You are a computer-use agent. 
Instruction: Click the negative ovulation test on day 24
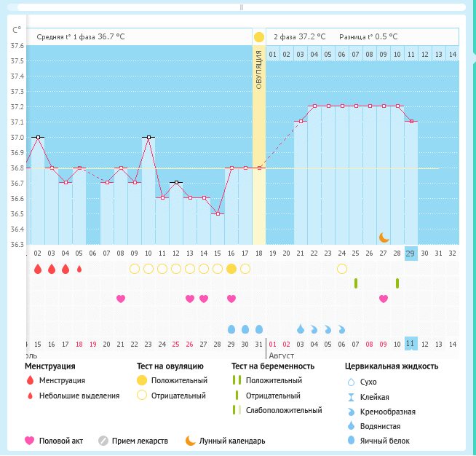point(342,269)
